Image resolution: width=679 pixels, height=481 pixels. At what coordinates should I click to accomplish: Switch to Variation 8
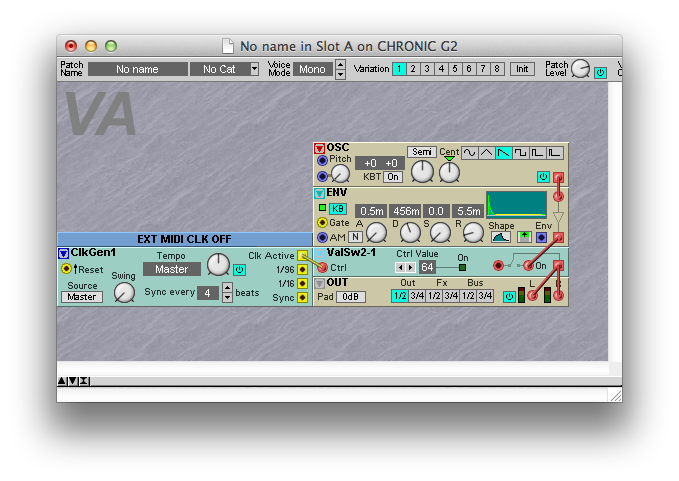(x=497, y=69)
